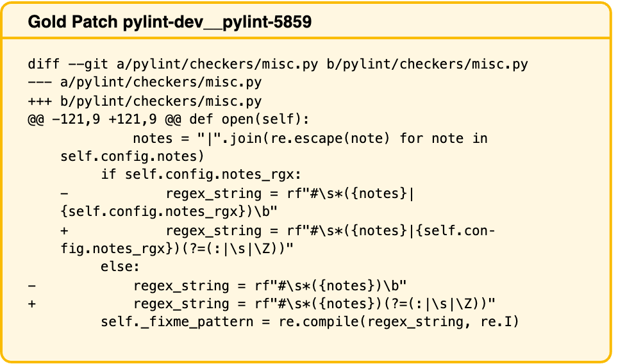The height and width of the screenshot is (364, 618).
Task: Click the added line ending with '{self.con-'
Action: [278, 231]
